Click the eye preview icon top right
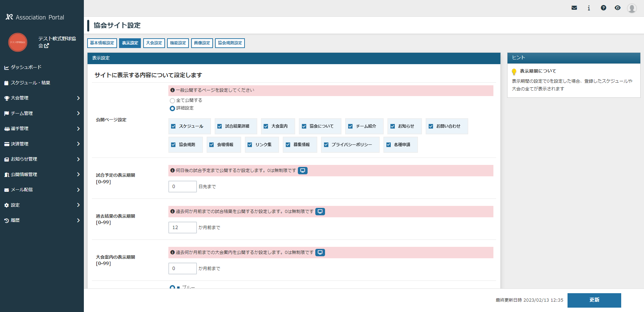The height and width of the screenshot is (312, 644). tap(618, 8)
